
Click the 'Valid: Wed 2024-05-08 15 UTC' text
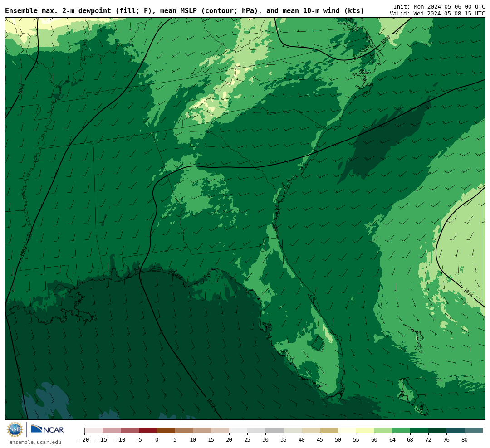[x=437, y=14]
